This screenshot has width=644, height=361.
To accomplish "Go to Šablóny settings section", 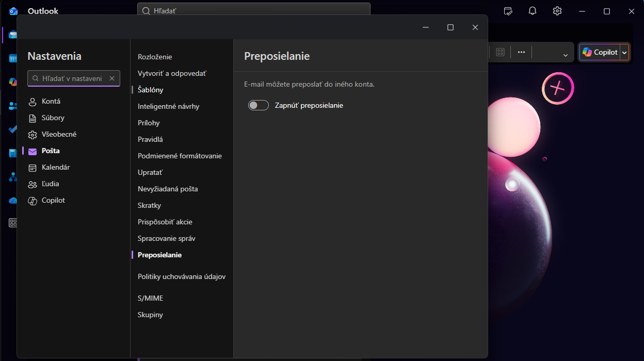I will point(150,90).
